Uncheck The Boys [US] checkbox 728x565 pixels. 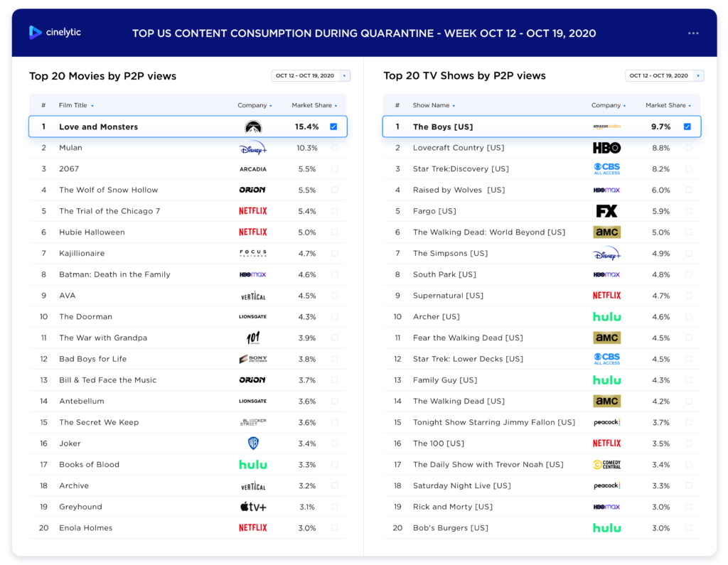[x=687, y=127]
